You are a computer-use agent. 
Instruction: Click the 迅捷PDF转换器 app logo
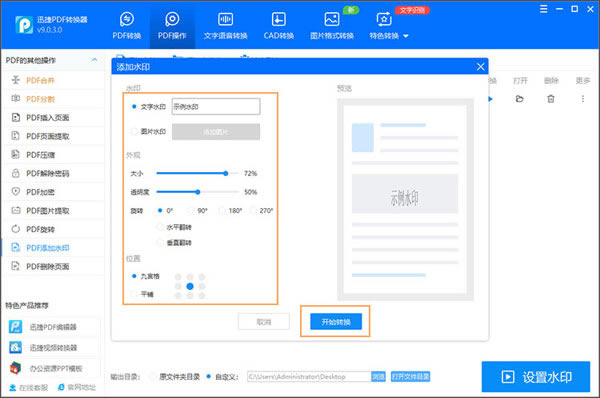click(x=24, y=25)
